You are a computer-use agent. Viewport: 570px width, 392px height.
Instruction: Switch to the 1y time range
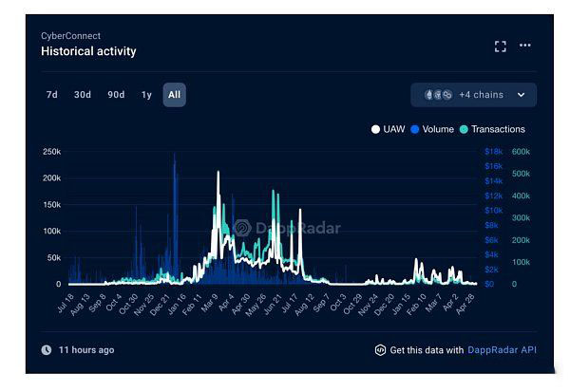tap(146, 95)
